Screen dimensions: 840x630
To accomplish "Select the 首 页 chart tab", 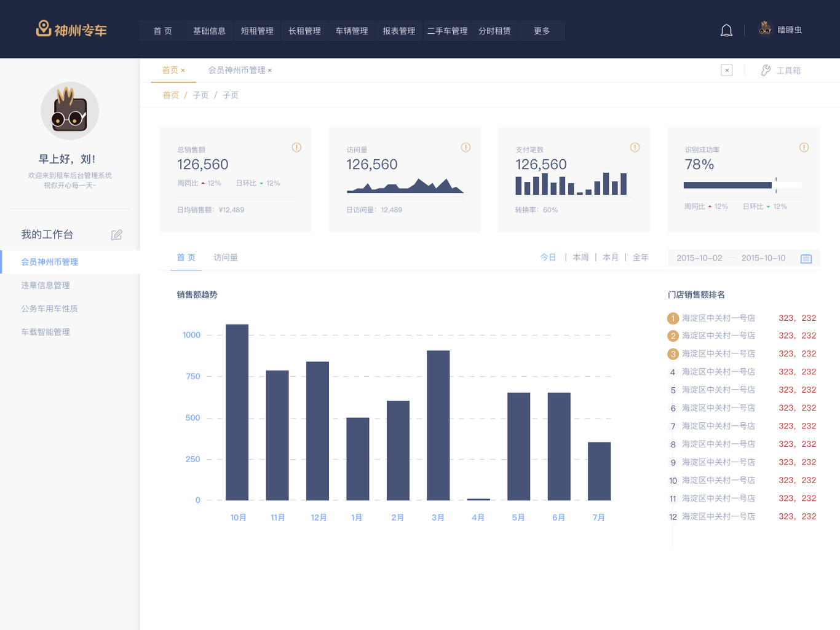I will (x=186, y=258).
